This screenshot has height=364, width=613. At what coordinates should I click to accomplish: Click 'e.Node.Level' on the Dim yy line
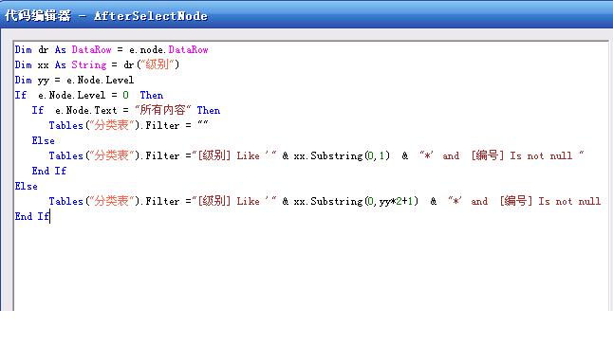pos(100,80)
